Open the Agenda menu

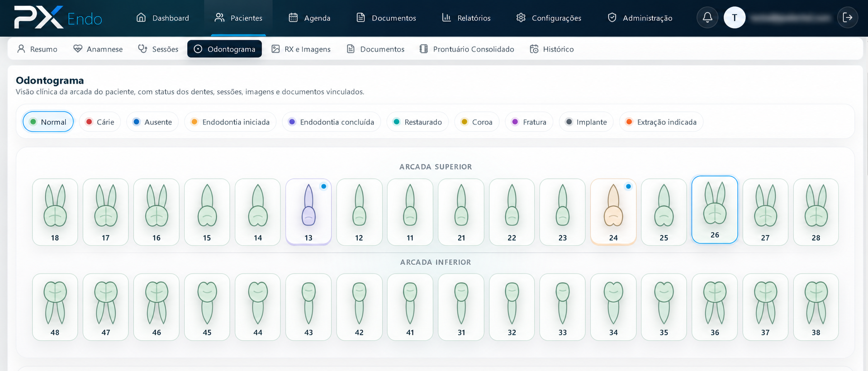pos(310,18)
